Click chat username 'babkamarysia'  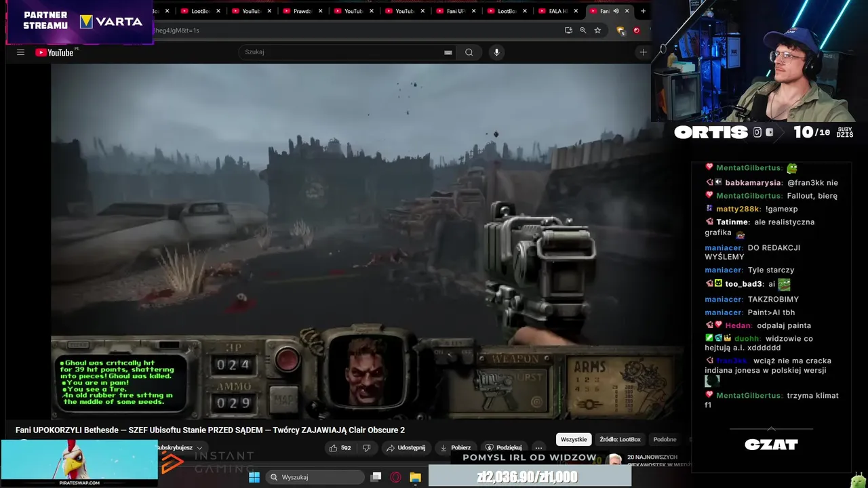753,182
